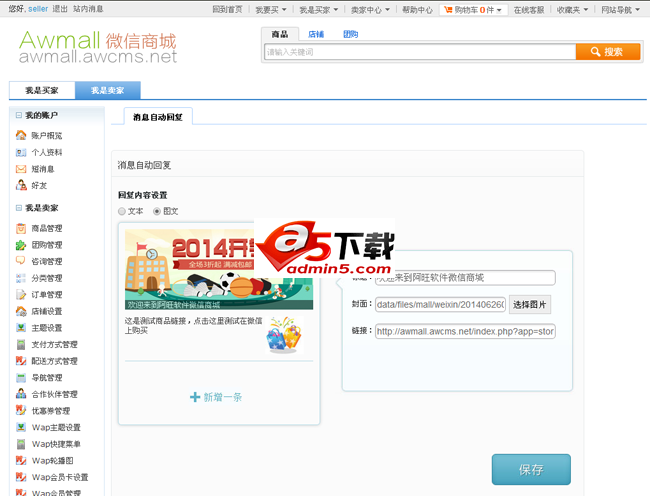Open 站内消息 link
Screen dimensions: 650x496
88,9
